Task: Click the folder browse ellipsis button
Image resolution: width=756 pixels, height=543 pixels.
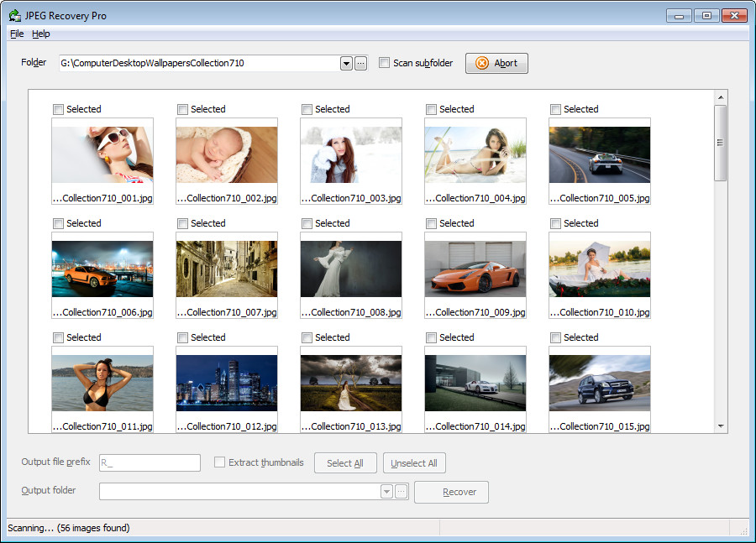Action: click(361, 63)
